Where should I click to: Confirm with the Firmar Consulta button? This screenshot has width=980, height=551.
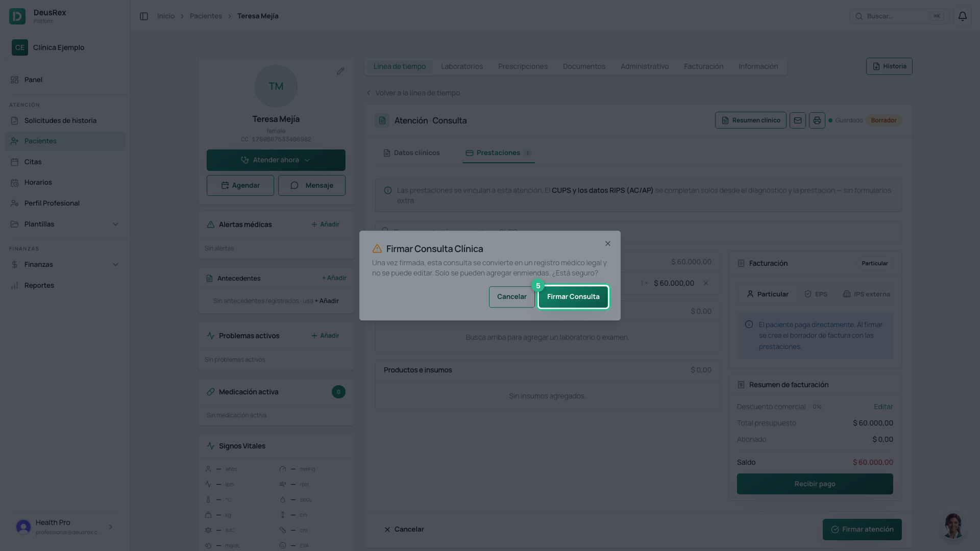pyautogui.click(x=573, y=297)
